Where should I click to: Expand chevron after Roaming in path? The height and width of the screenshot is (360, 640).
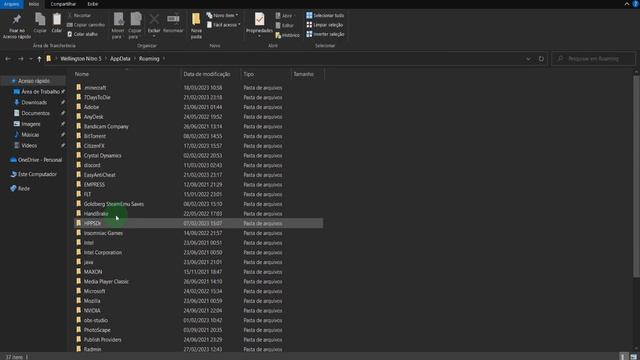point(164,59)
